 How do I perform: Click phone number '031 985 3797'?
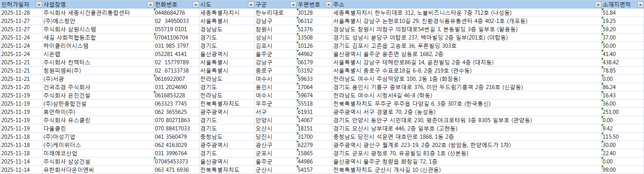point(176,46)
